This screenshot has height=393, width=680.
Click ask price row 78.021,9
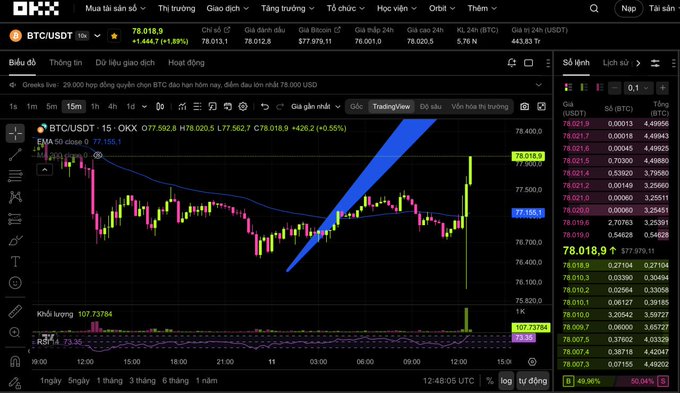pyautogui.click(x=615, y=124)
